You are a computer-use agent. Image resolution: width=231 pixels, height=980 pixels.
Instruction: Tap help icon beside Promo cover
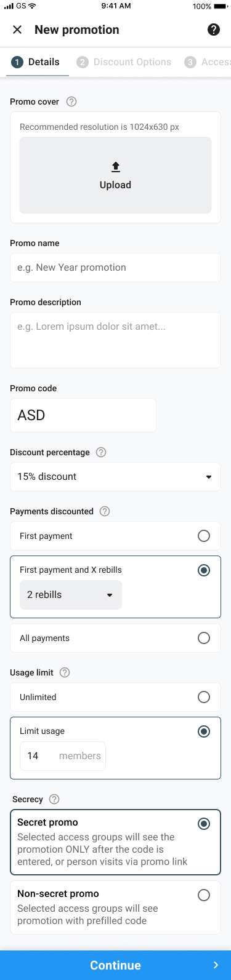coord(71,102)
